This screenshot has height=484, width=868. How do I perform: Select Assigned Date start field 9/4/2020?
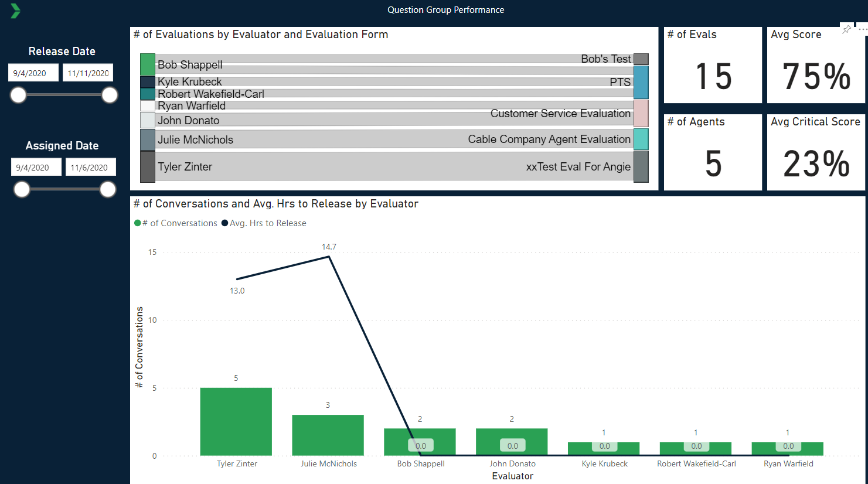(x=36, y=168)
